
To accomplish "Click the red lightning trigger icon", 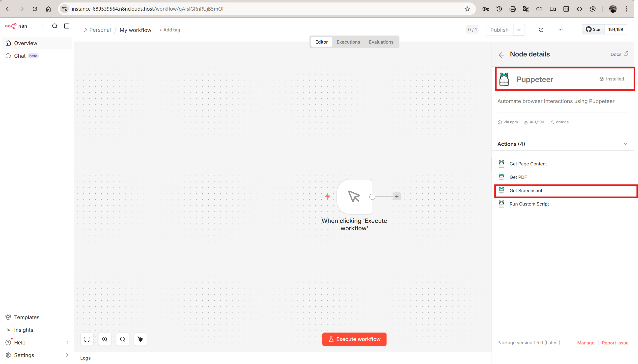I will coord(327,196).
